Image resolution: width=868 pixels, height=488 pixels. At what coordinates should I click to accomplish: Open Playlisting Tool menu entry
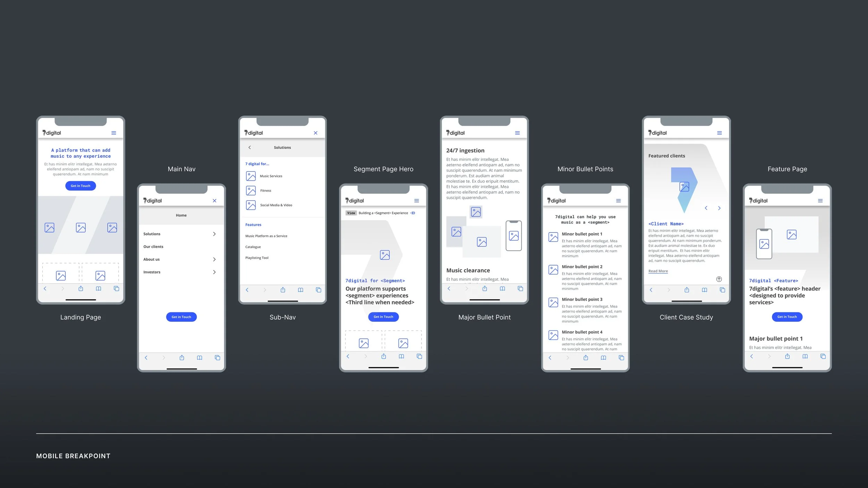(x=257, y=258)
